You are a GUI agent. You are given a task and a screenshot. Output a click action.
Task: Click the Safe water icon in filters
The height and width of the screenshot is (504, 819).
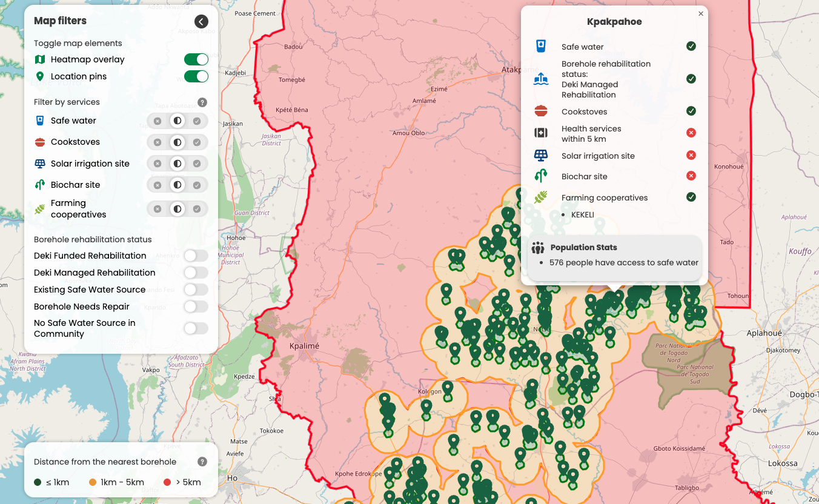point(40,121)
